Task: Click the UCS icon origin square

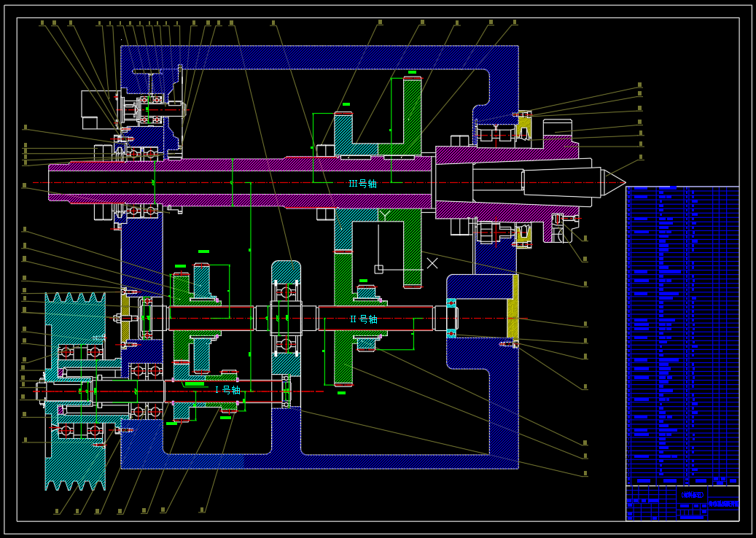Action: pos(378,270)
